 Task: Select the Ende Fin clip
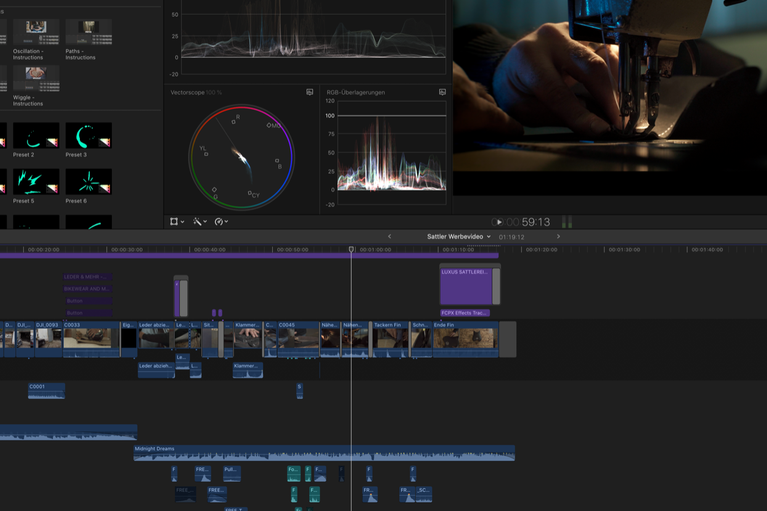465,339
